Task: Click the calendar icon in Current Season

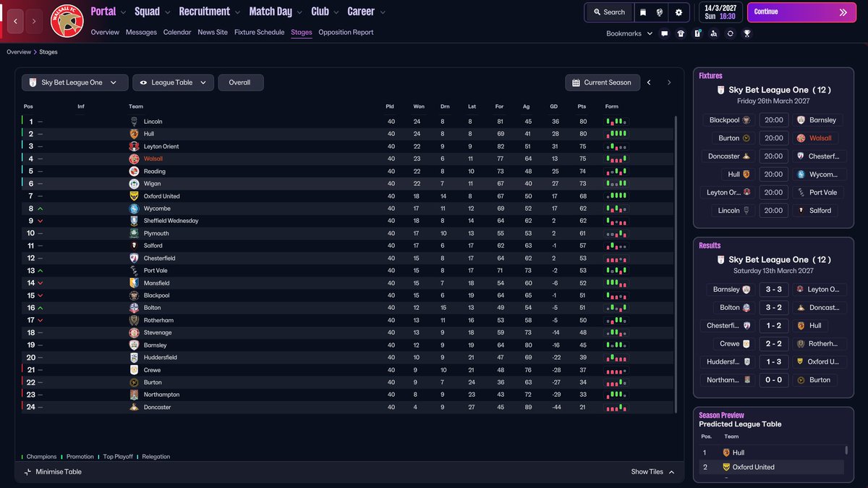Action: pos(576,83)
